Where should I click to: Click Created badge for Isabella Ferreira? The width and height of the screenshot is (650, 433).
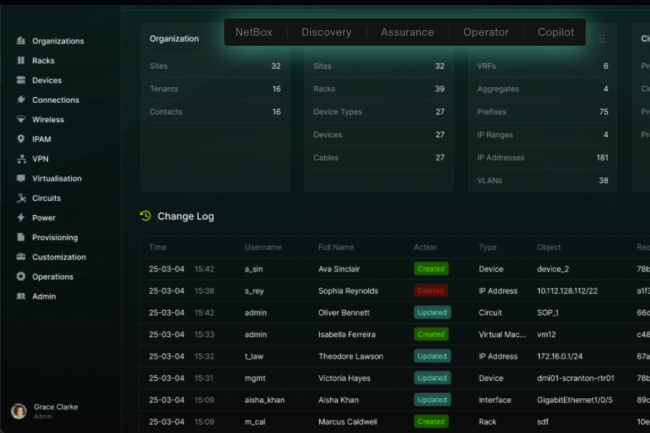tap(431, 334)
